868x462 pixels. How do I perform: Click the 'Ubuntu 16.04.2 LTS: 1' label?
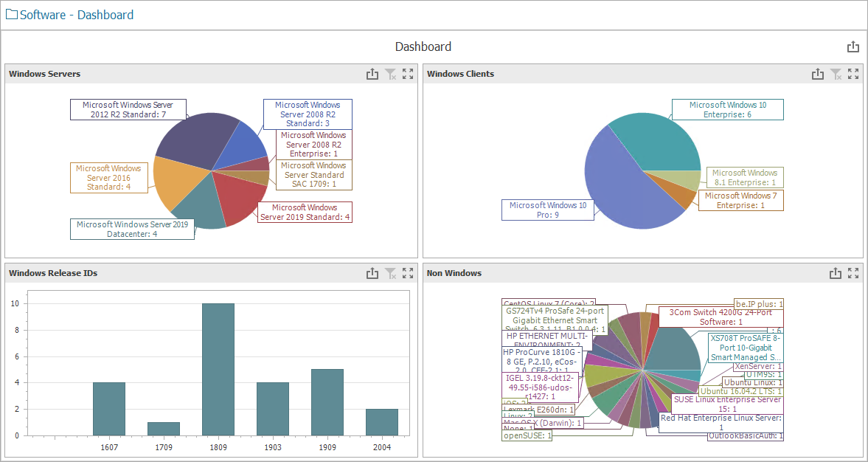(741, 391)
